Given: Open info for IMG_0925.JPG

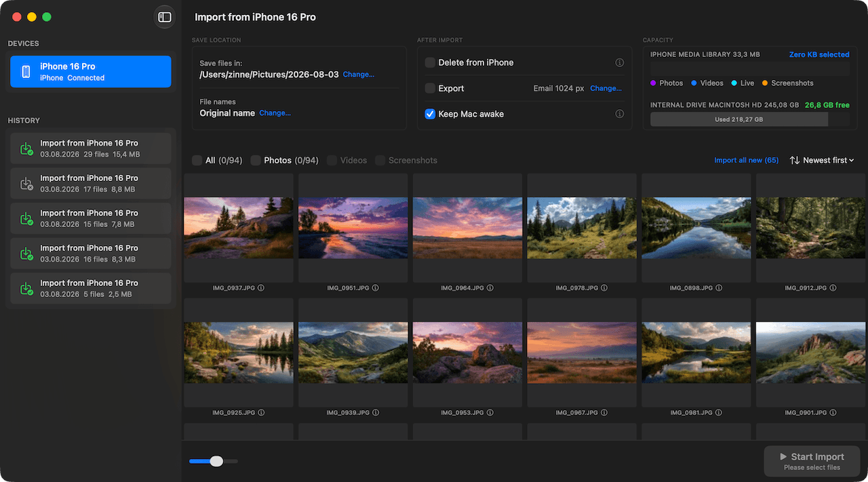Looking at the screenshot, I should point(261,413).
